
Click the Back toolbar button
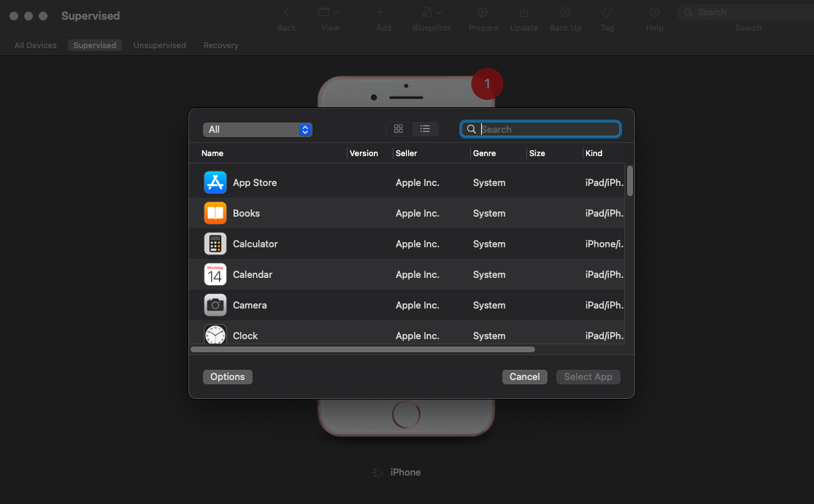coord(287,19)
